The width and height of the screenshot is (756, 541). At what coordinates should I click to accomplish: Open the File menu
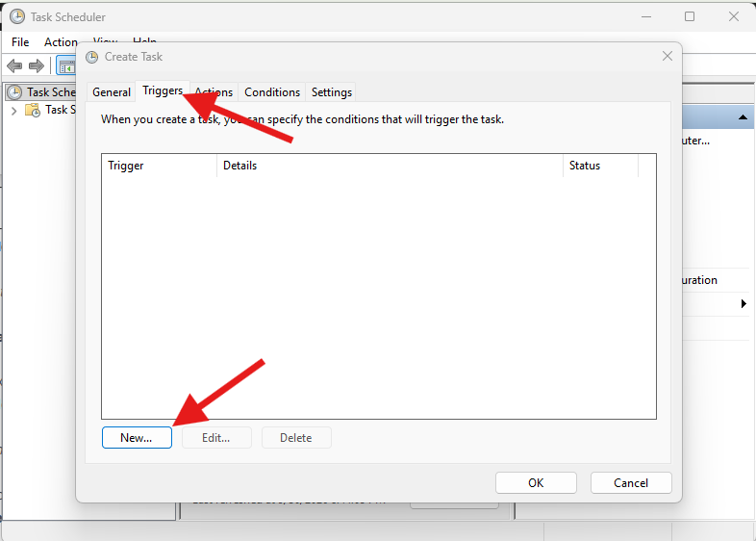pos(20,42)
